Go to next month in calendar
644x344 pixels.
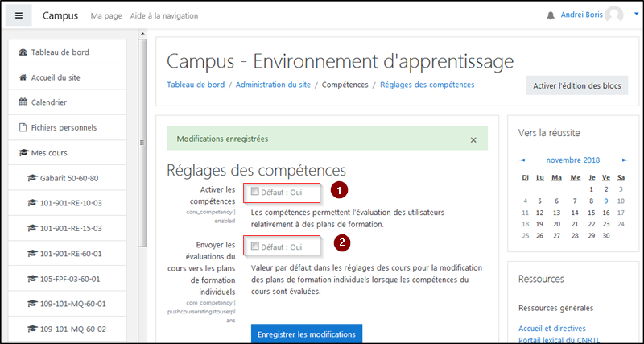click(624, 160)
